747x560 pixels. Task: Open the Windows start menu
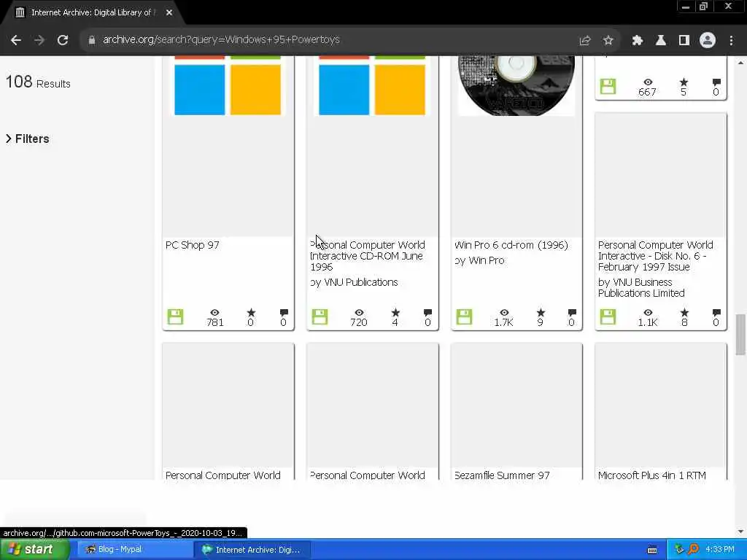click(34, 550)
